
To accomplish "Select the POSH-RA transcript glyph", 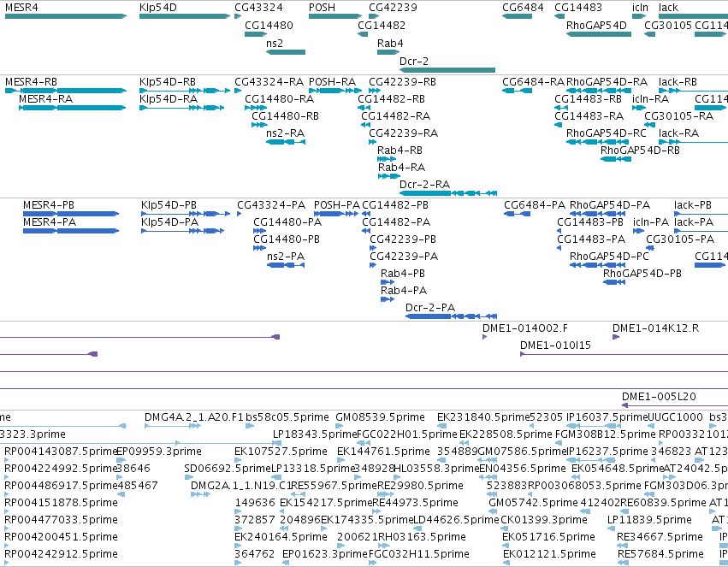I will 335,91.
